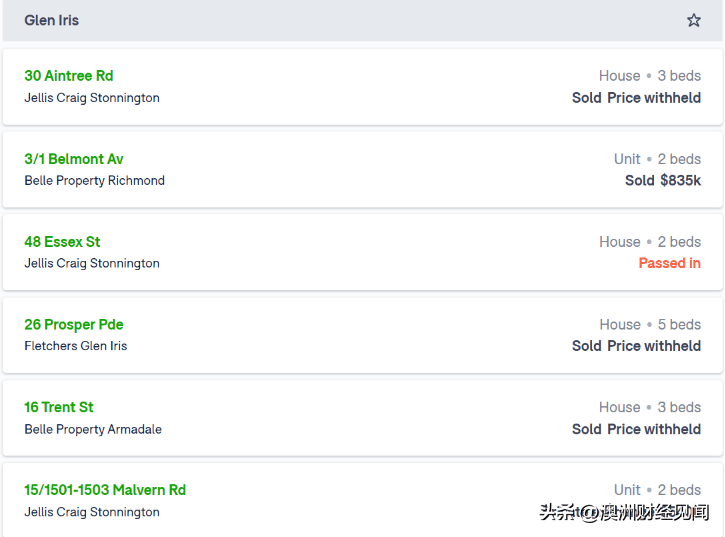Click Jellis Craig Stonnington under Essex St
The image size is (725, 537).
[92, 263]
